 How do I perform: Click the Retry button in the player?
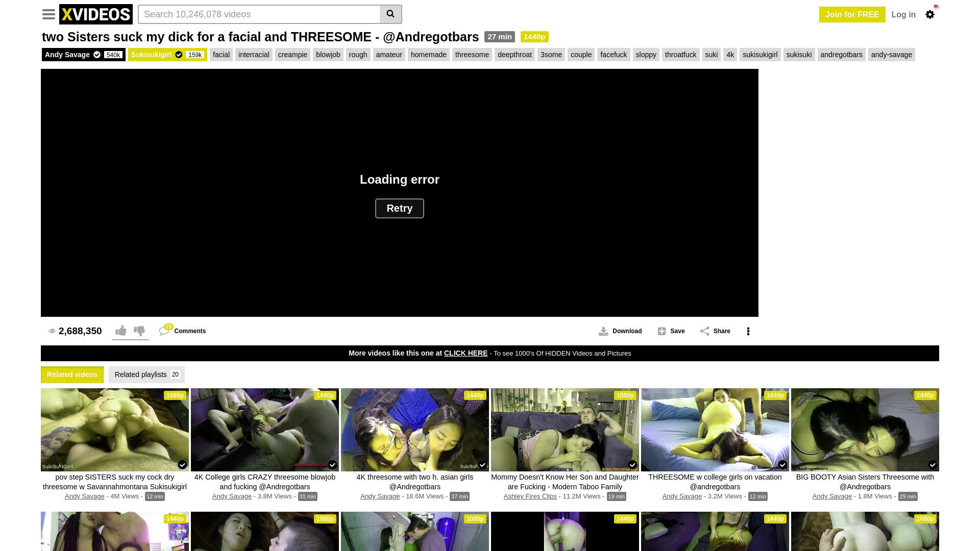[x=400, y=208]
